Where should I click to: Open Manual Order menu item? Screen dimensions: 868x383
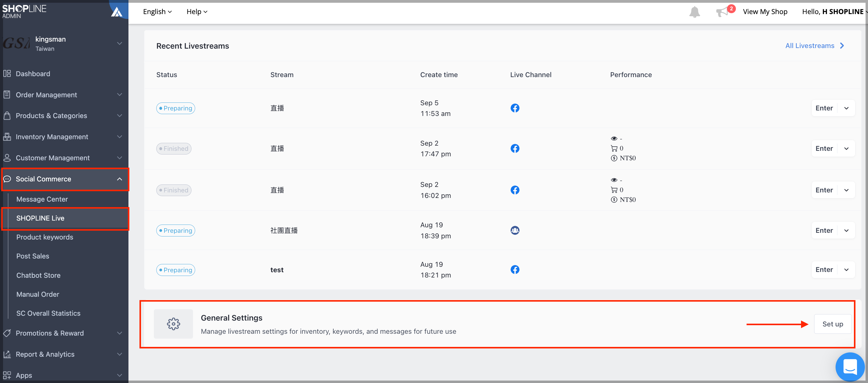point(38,294)
